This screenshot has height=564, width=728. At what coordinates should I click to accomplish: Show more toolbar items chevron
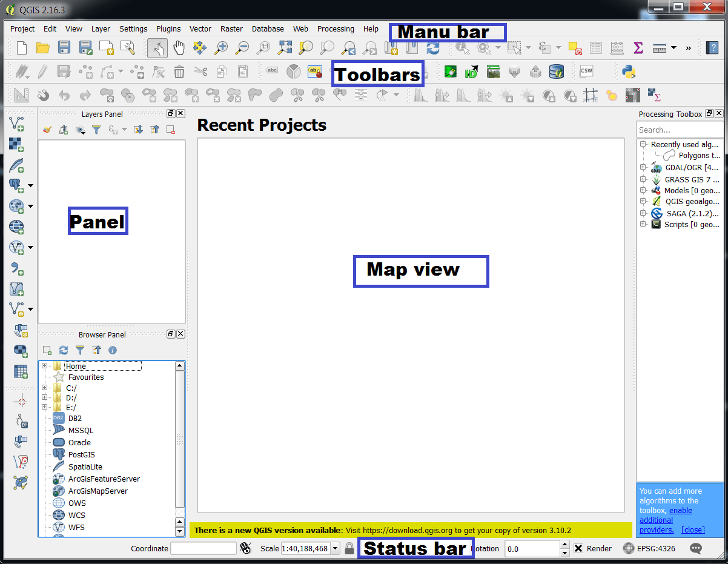[x=689, y=48]
